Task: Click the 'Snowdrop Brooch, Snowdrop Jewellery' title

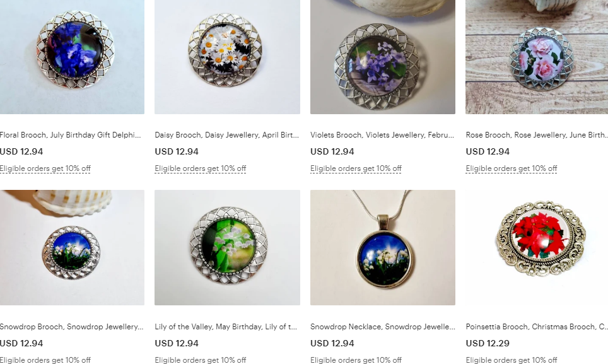Action: click(x=71, y=327)
